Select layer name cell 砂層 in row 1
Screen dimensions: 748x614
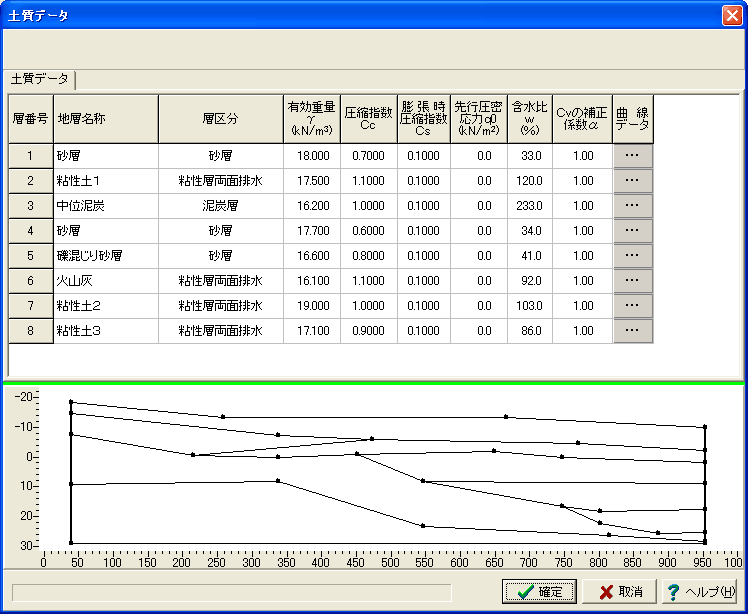click(x=105, y=156)
